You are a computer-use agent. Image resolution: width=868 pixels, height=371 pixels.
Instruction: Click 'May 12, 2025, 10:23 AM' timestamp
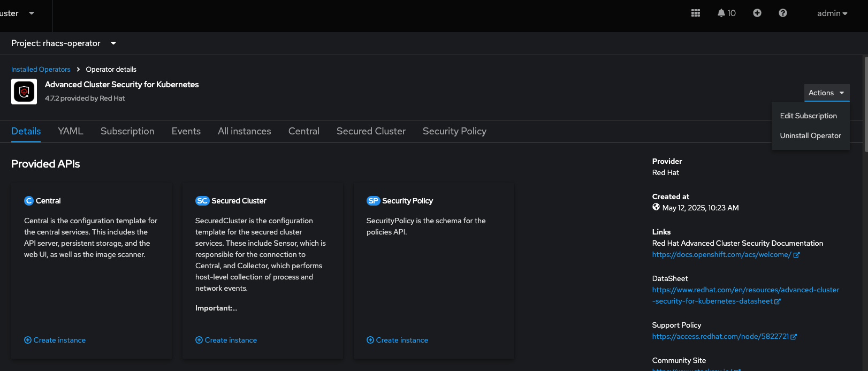(701, 208)
